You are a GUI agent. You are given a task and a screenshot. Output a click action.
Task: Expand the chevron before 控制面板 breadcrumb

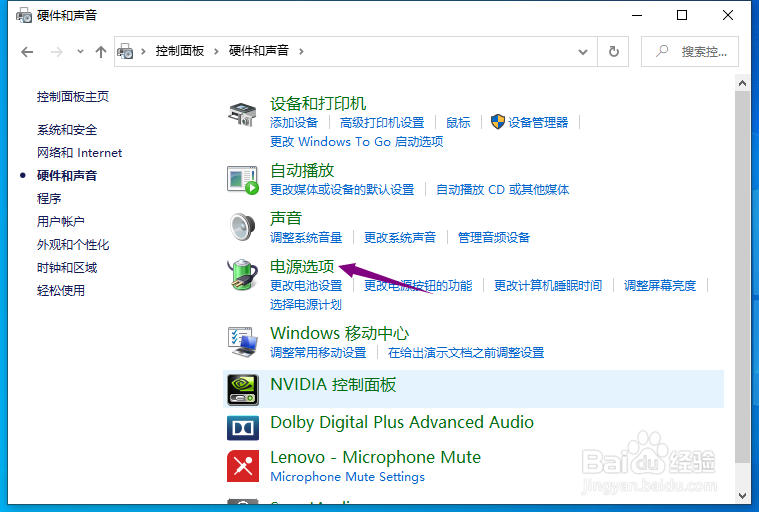[143, 51]
